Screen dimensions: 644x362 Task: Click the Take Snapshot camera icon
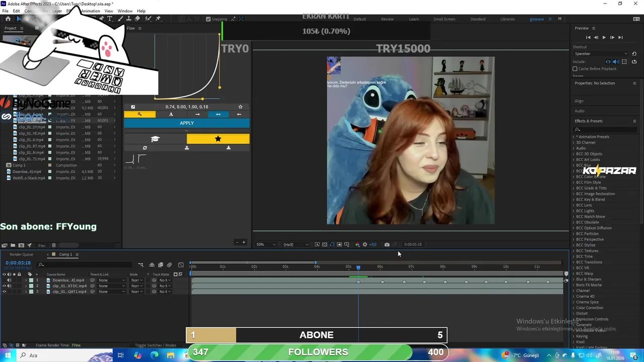(x=387, y=244)
